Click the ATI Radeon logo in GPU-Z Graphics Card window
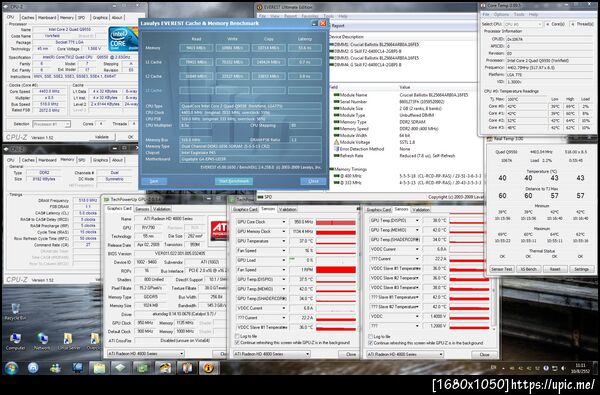The image size is (600, 395). (219, 231)
